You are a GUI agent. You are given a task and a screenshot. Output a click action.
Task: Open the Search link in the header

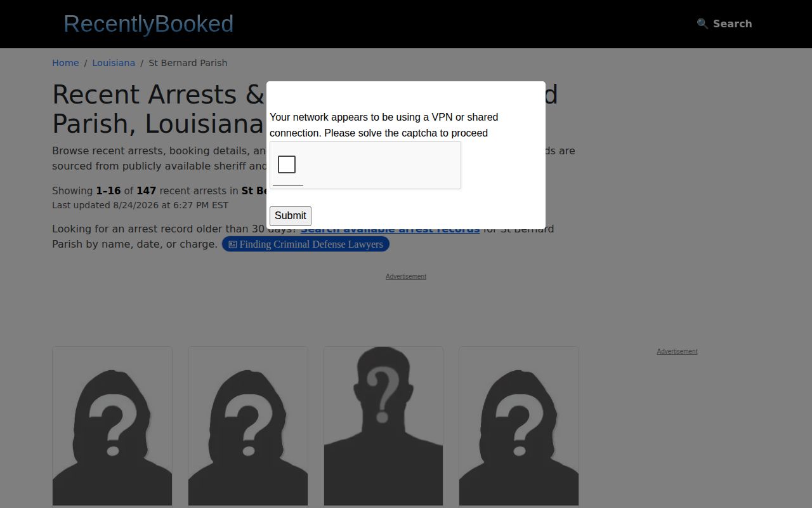tap(724, 23)
